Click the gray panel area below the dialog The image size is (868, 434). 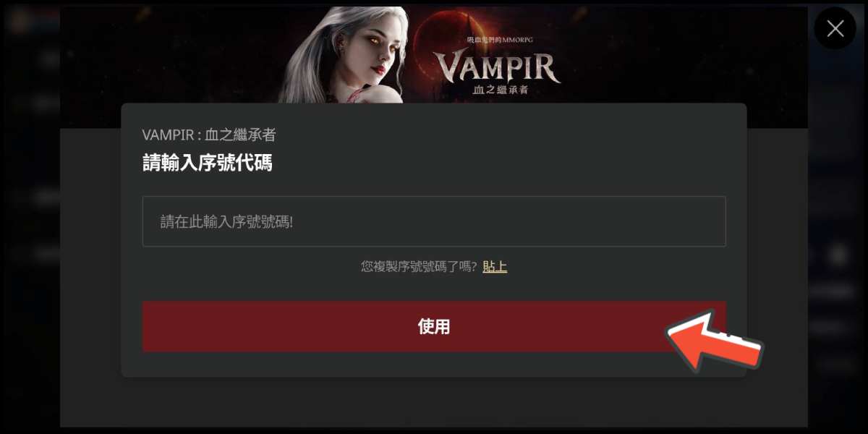434,401
